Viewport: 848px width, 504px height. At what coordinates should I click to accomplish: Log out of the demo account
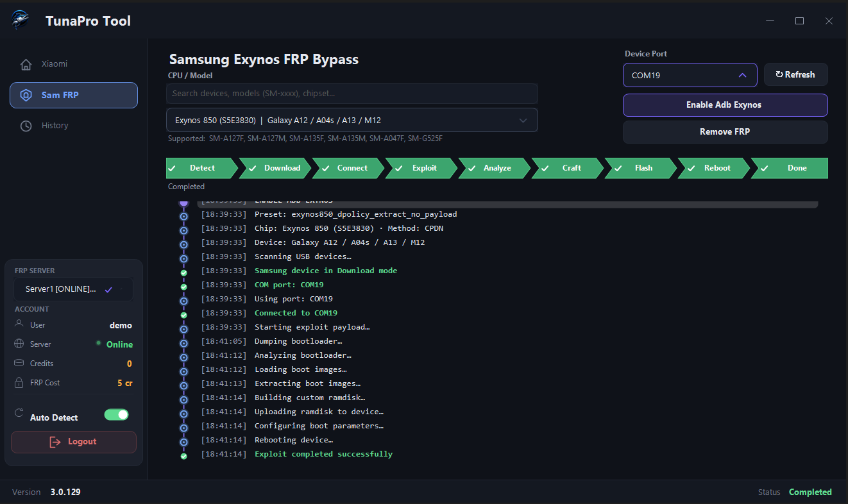click(73, 442)
